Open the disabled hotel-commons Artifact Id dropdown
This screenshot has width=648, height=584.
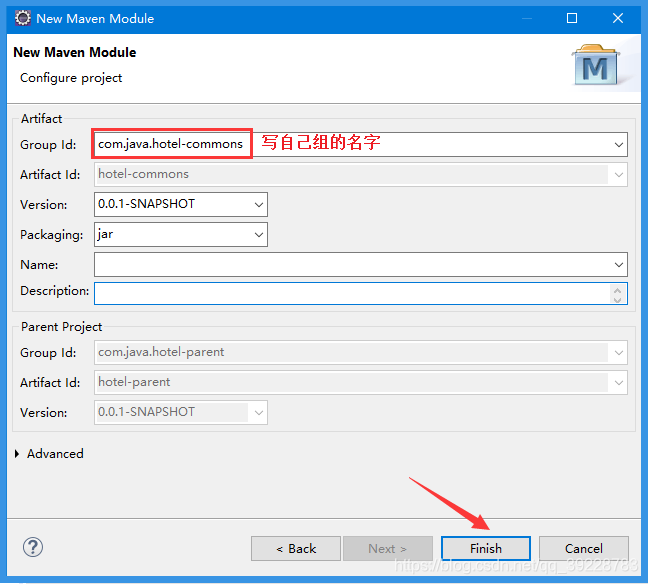pos(619,174)
